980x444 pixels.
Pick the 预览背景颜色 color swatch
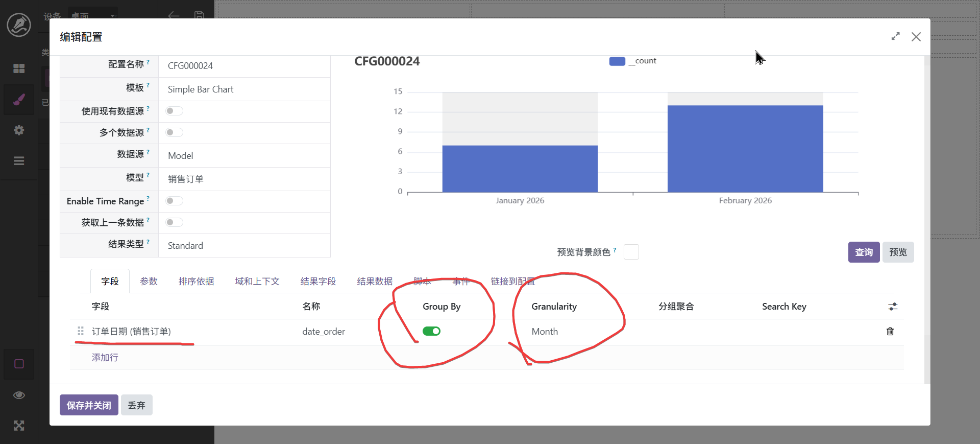click(631, 252)
